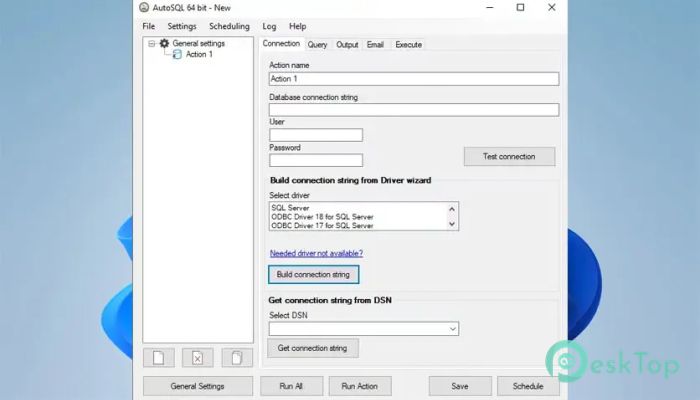
Task: Switch to the Output tab
Action: tap(347, 45)
